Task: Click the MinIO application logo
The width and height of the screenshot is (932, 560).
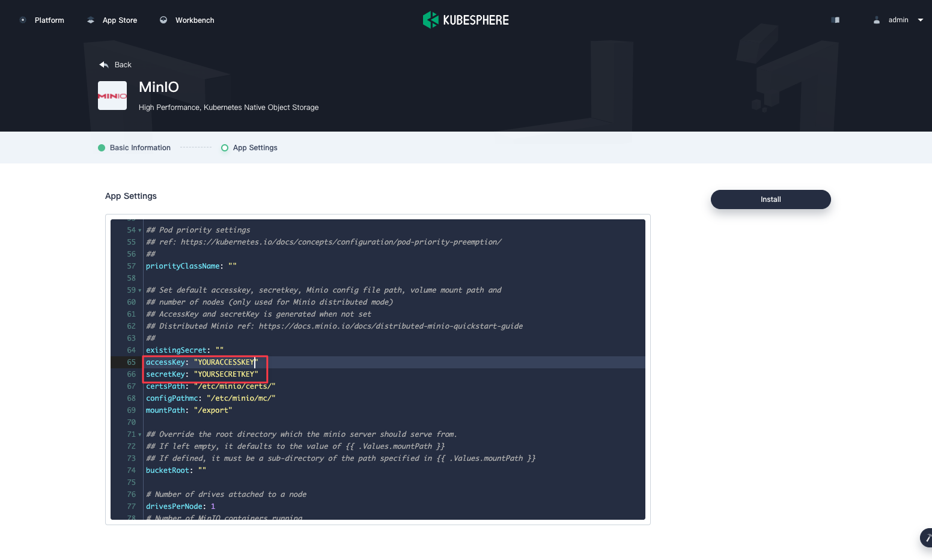Action: [x=112, y=96]
